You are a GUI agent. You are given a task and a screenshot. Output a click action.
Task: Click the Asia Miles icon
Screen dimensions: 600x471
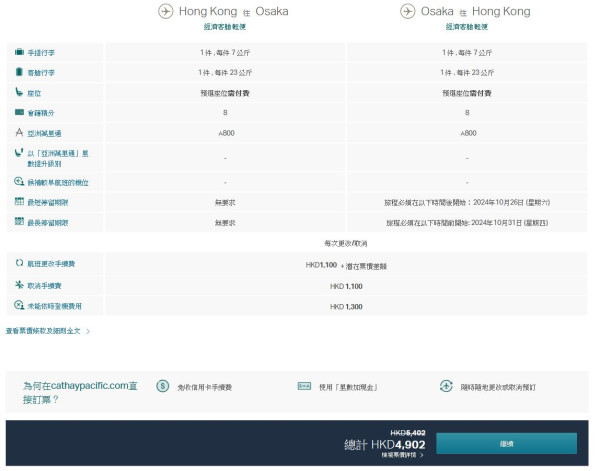(x=19, y=132)
